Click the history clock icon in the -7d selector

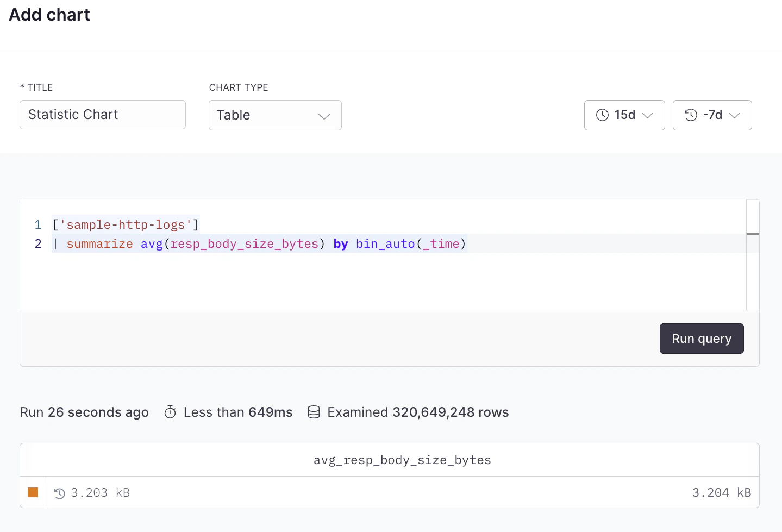[x=690, y=115]
